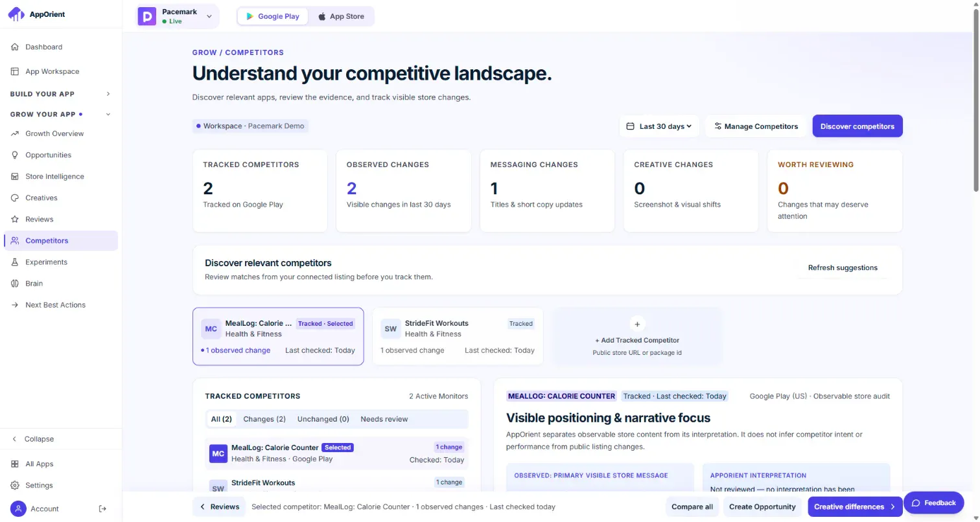
Task: Click the MC avatar in MealLog card
Action: (x=211, y=328)
